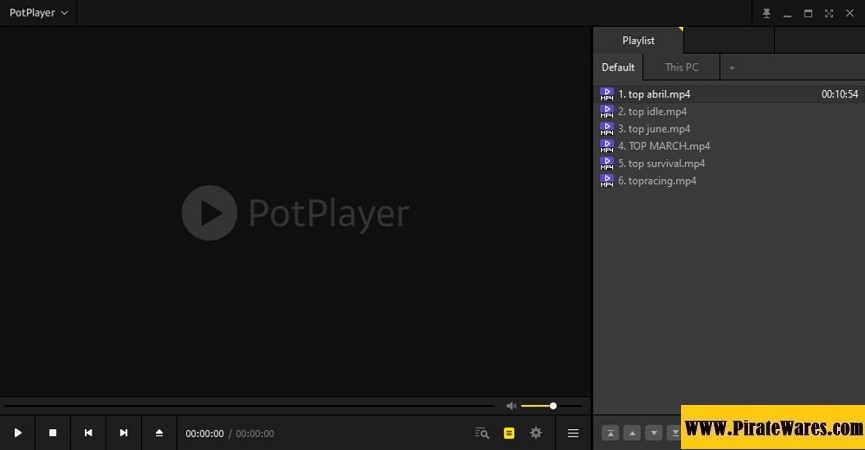Select the Playlist panel tab
This screenshot has width=865, height=450.
point(638,40)
